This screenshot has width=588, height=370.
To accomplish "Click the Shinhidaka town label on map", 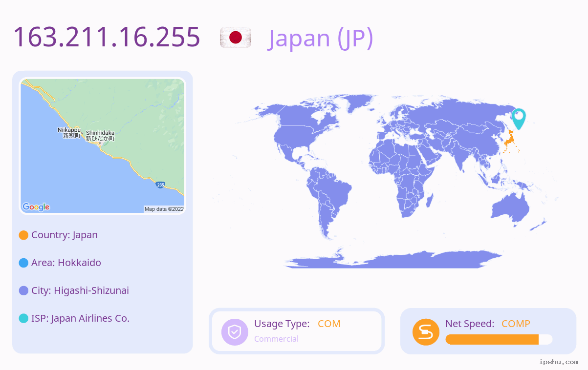I will coord(100,136).
